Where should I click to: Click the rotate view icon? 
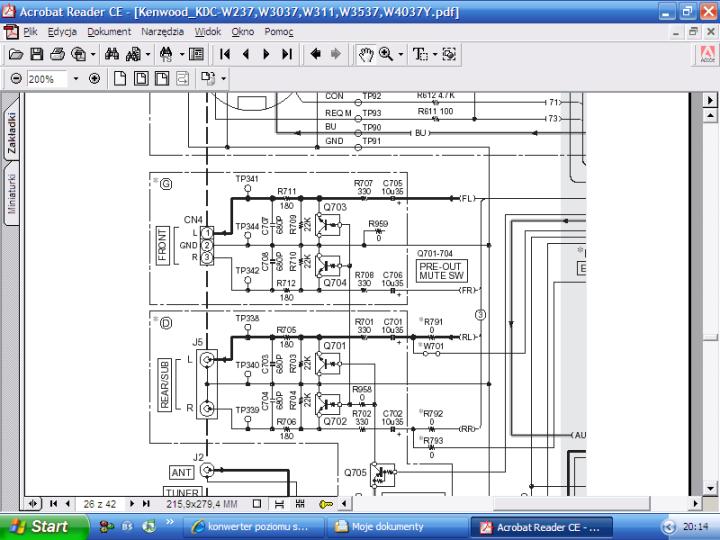[x=208, y=79]
